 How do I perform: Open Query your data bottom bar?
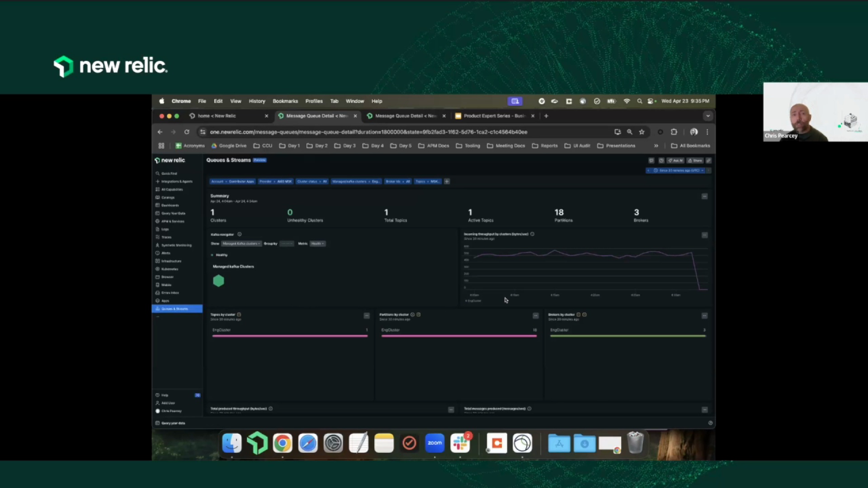pos(170,423)
